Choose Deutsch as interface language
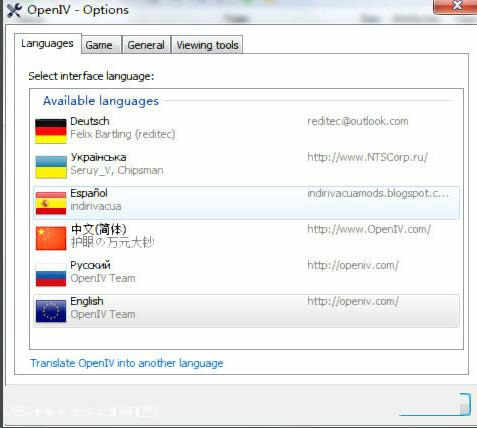The height and width of the screenshot is (428, 477). [x=246, y=131]
